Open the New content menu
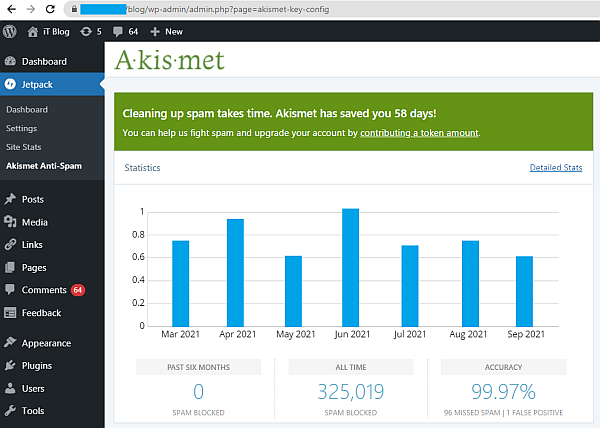This screenshot has width=600, height=428. pos(174,32)
